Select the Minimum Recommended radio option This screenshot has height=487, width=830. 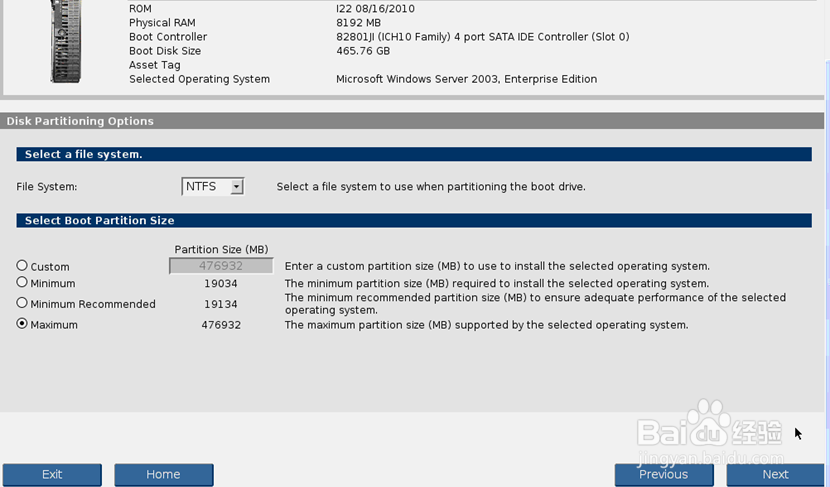[x=22, y=303]
